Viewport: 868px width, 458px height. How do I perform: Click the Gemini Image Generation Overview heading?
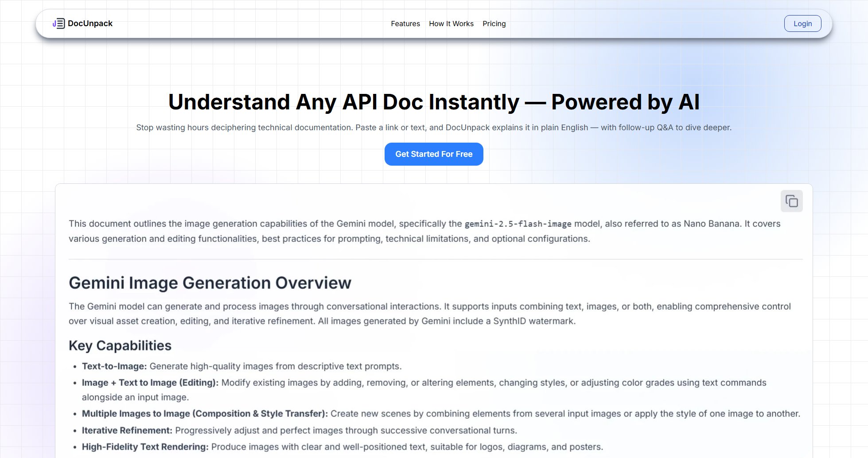point(210,282)
